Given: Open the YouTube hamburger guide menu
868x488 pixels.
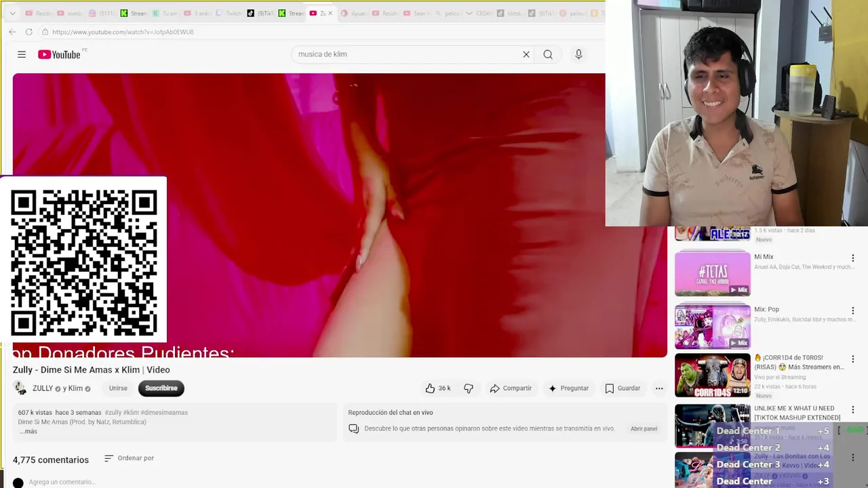Looking at the screenshot, I should [x=22, y=54].
